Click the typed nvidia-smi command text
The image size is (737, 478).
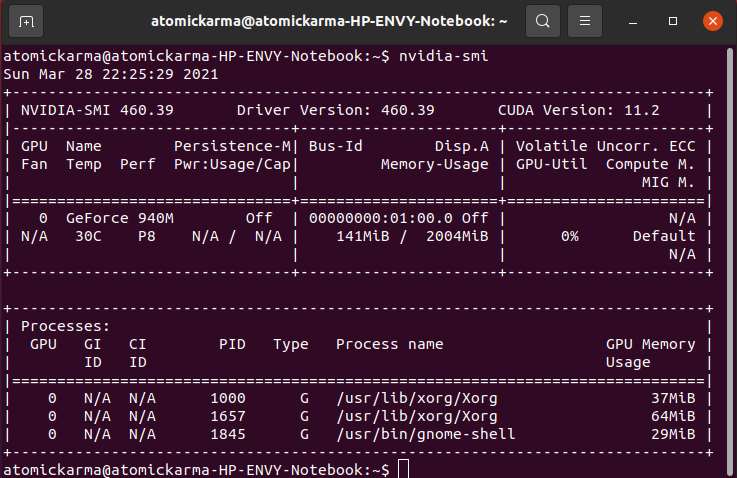[x=443, y=56]
